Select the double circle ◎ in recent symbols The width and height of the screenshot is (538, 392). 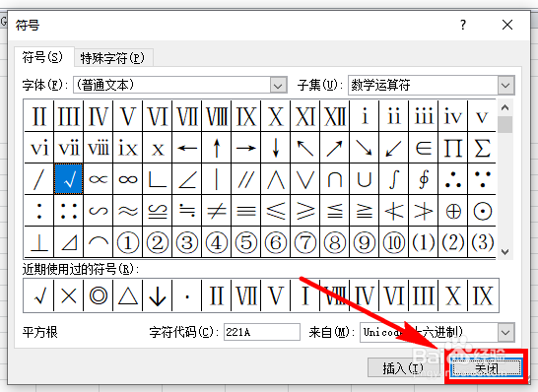(x=99, y=295)
